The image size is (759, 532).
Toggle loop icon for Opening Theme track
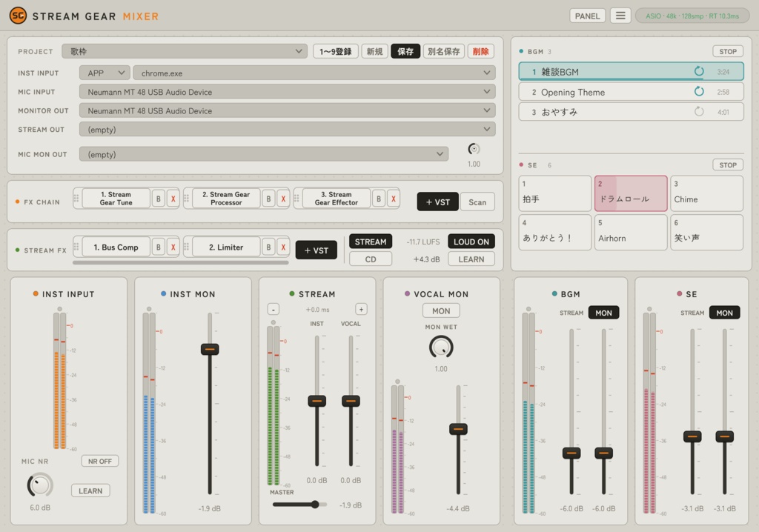pos(698,91)
